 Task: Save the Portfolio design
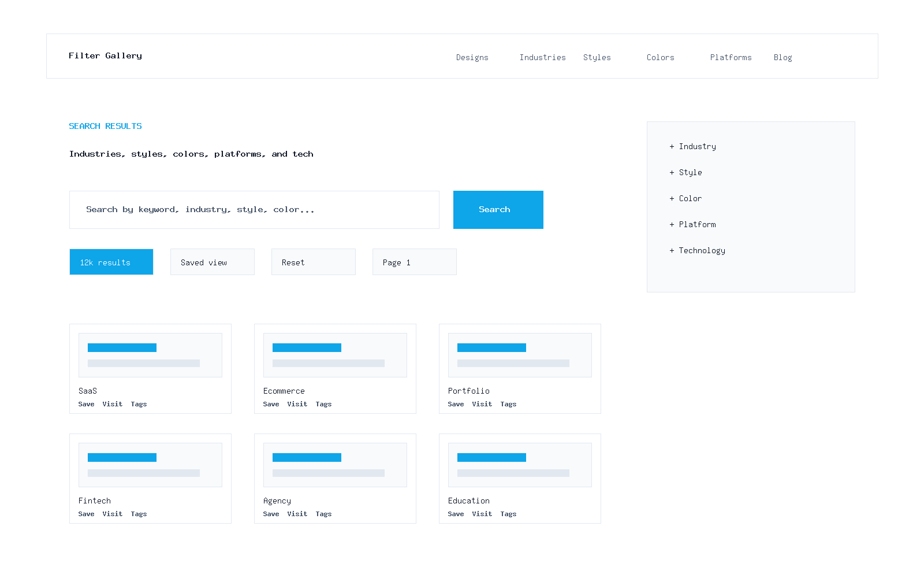click(456, 404)
